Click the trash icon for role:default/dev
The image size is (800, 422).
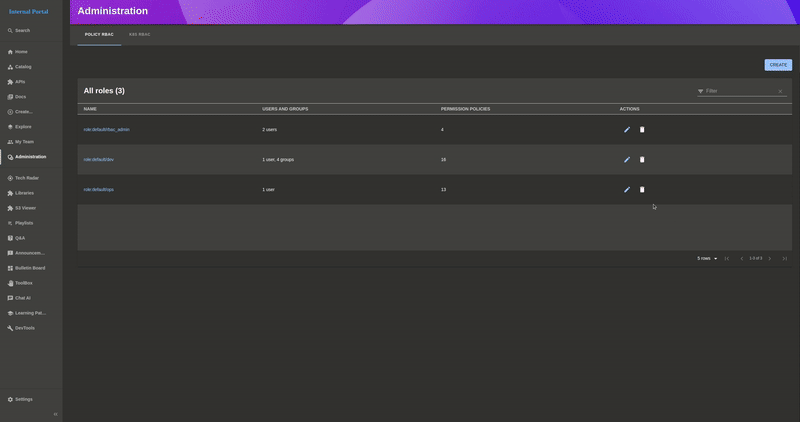pos(642,159)
